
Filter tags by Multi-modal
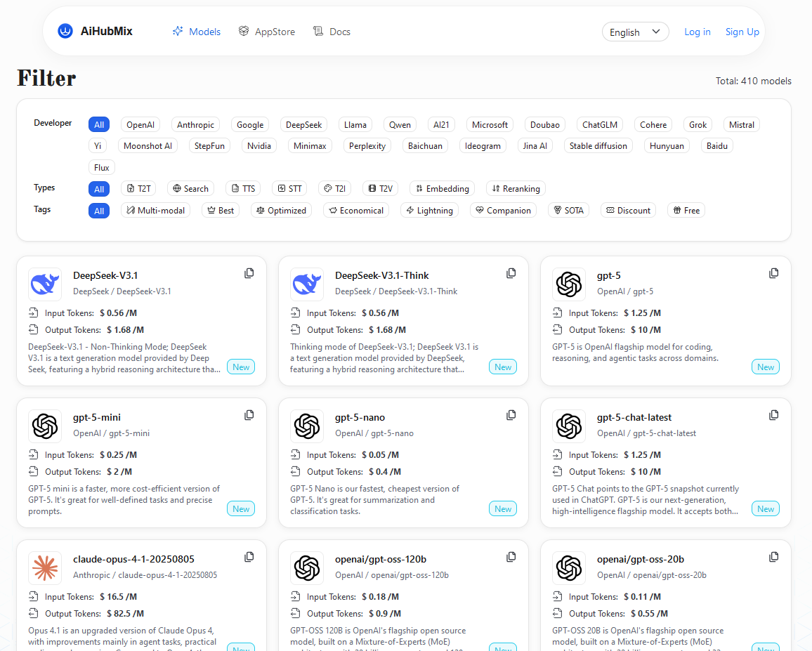(x=156, y=210)
